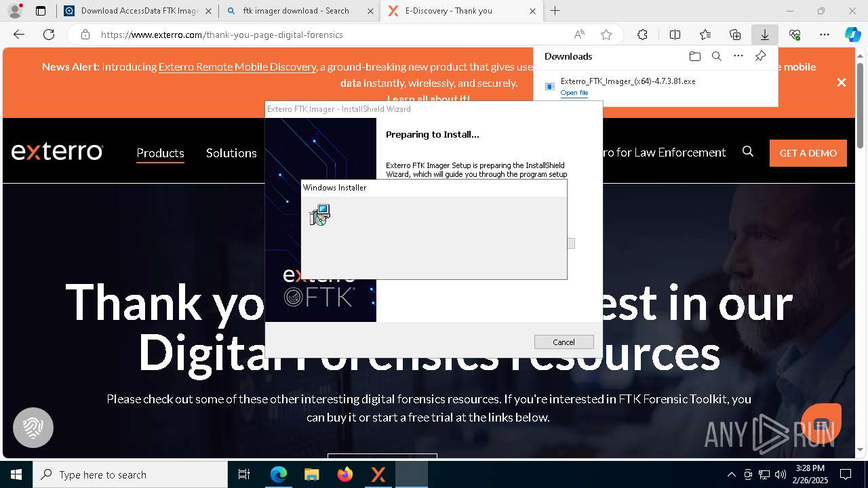Open volume control tray icon
868x488 pixels.
781,474
